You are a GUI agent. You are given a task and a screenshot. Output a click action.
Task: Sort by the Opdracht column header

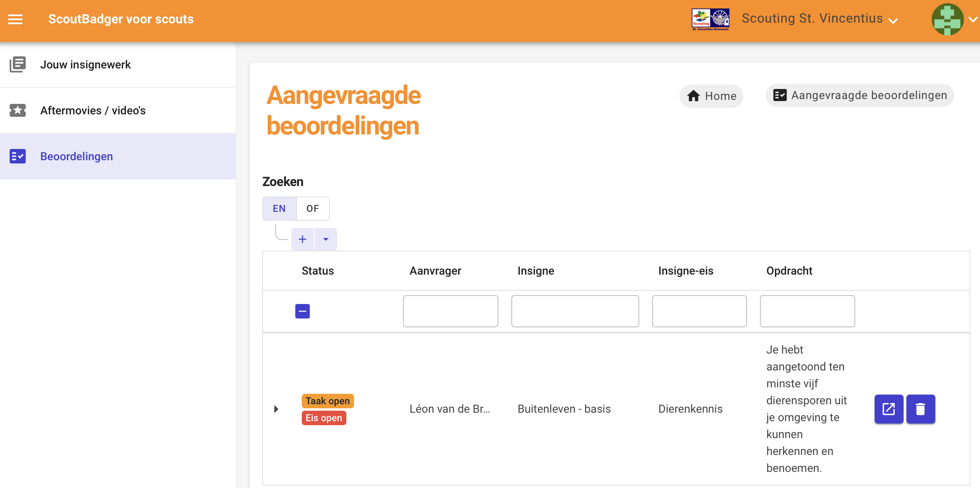789,271
